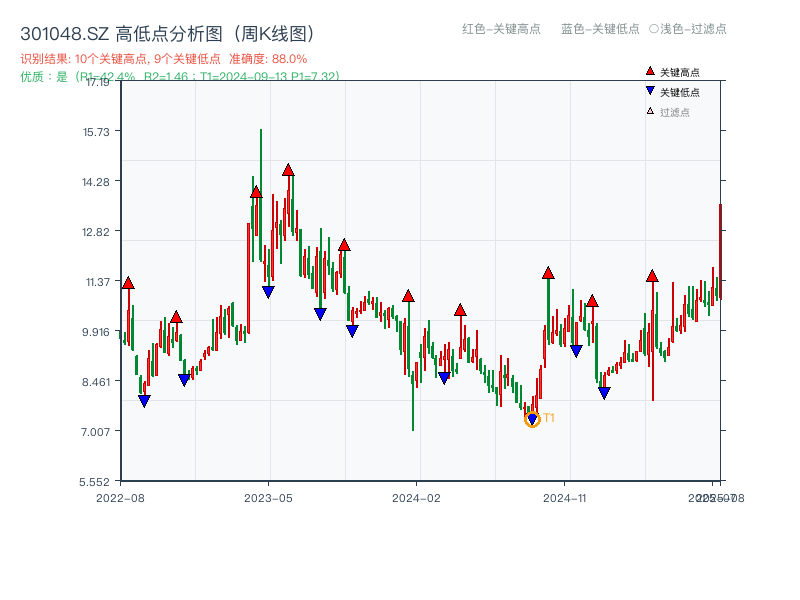The image size is (800, 600).
Task: Click the blue down-triangle marker near 2024-02
Action: (x=444, y=376)
